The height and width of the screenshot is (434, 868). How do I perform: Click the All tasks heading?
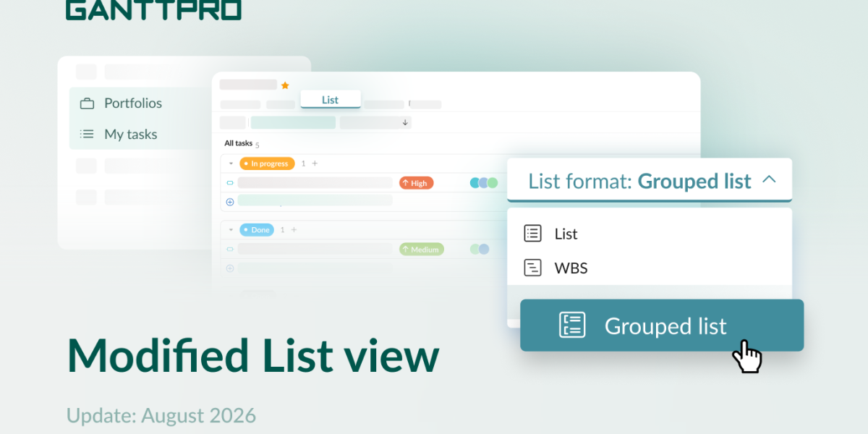[237, 143]
